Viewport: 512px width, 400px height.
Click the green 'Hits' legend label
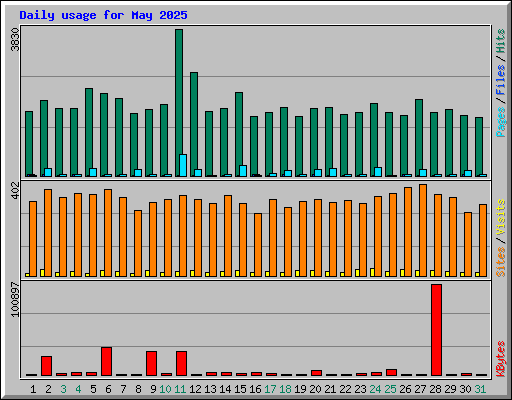[500, 41]
